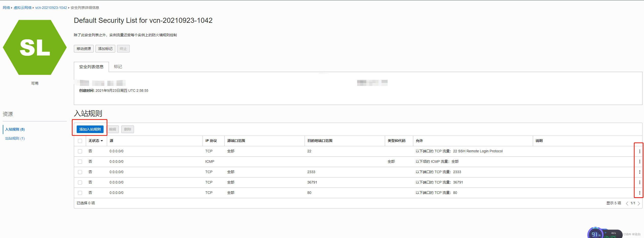The width and height of the screenshot is (644, 238).
Task: Click the 删除 button
Action: click(128, 129)
